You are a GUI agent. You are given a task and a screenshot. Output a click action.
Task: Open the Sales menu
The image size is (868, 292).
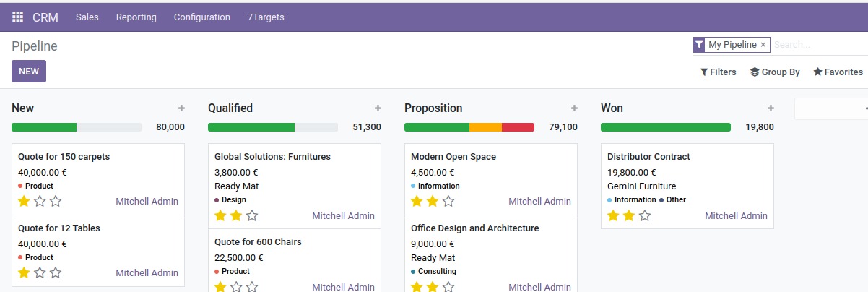(x=87, y=17)
